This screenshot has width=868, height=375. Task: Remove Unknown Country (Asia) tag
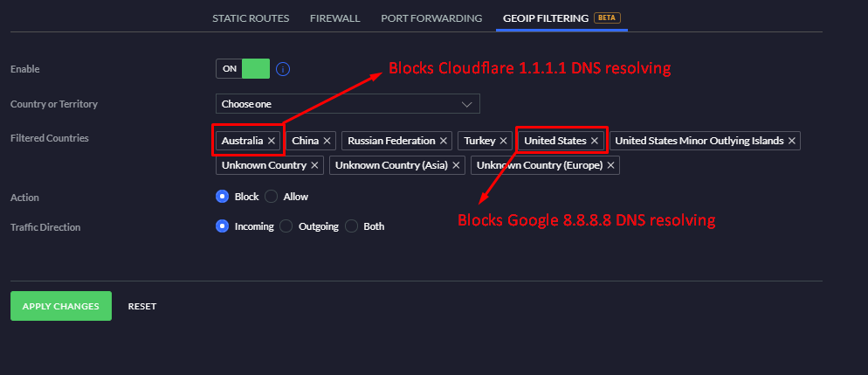coord(456,165)
